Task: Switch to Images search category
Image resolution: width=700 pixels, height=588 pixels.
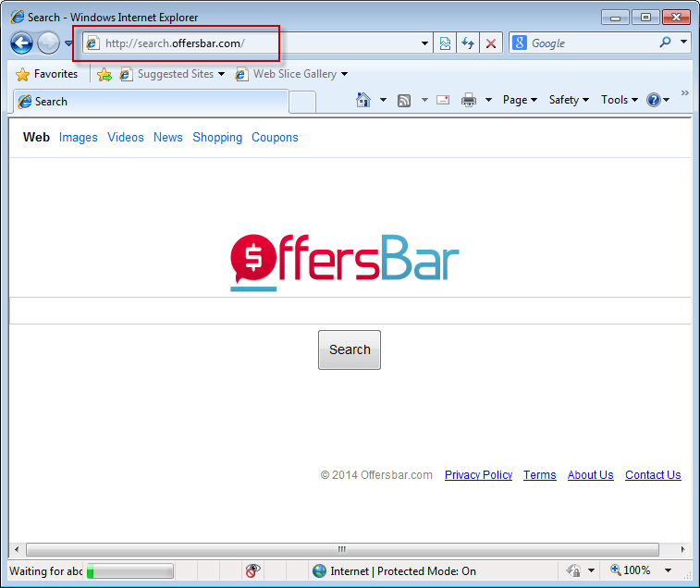Action: click(78, 138)
